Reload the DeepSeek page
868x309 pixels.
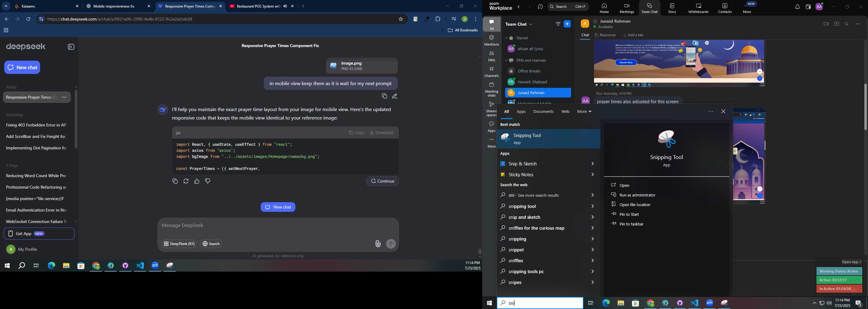(29, 19)
